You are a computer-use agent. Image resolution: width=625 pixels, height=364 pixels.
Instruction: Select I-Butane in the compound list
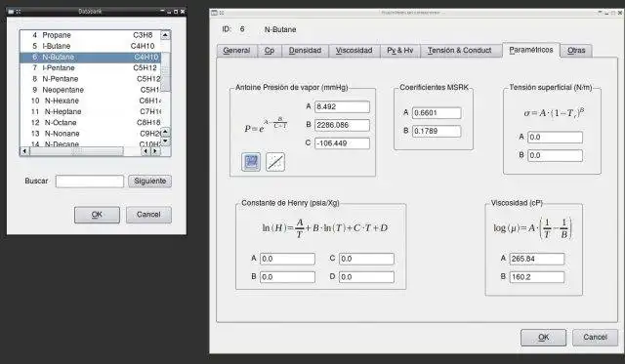91,46
